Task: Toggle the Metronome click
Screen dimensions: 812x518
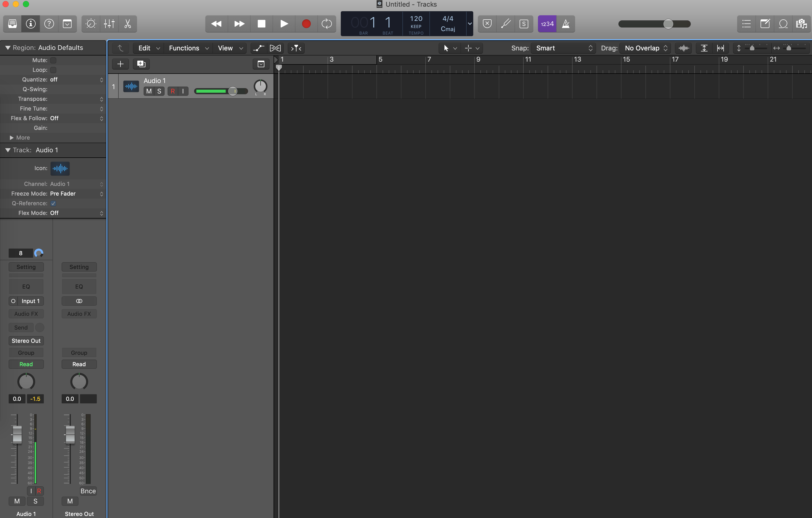Action: (x=565, y=24)
